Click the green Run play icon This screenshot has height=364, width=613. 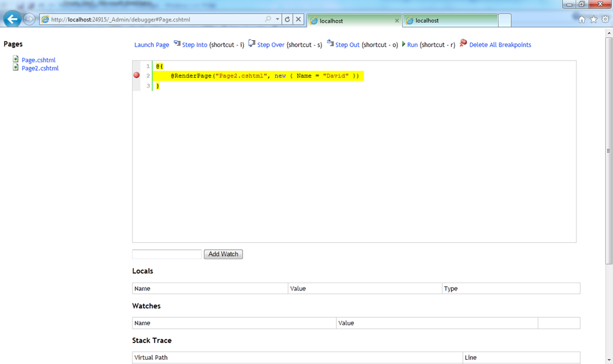(x=404, y=44)
